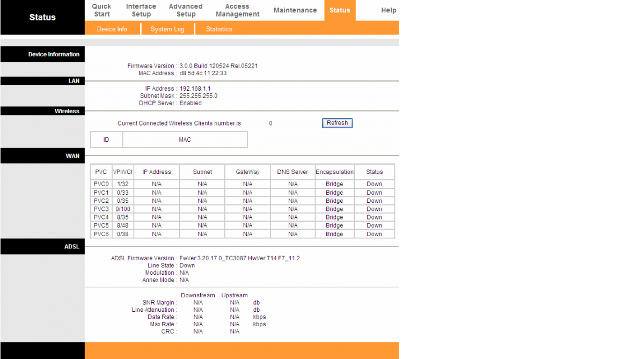This screenshot has height=359, width=644.
Task: Open the Help page
Action: point(389,10)
